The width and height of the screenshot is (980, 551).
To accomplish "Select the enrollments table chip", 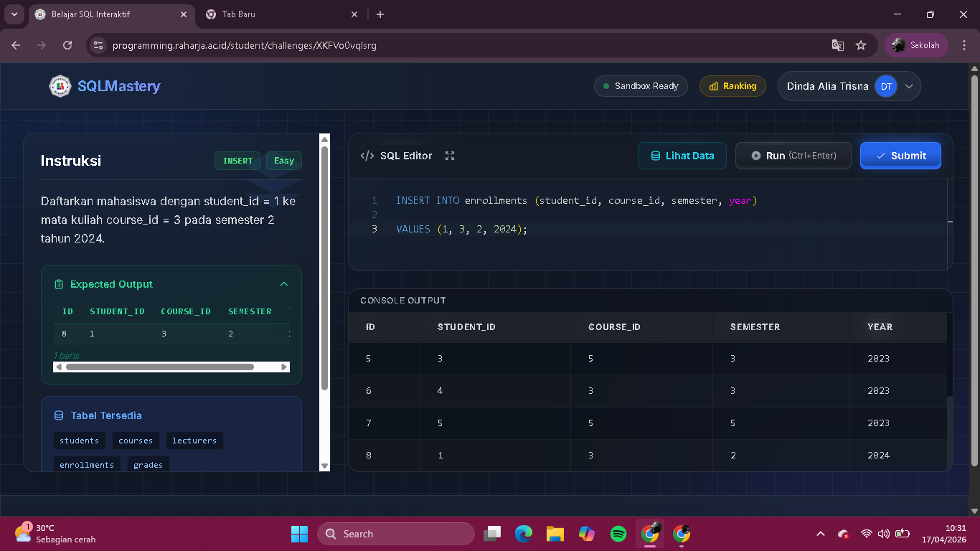I will click(87, 465).
